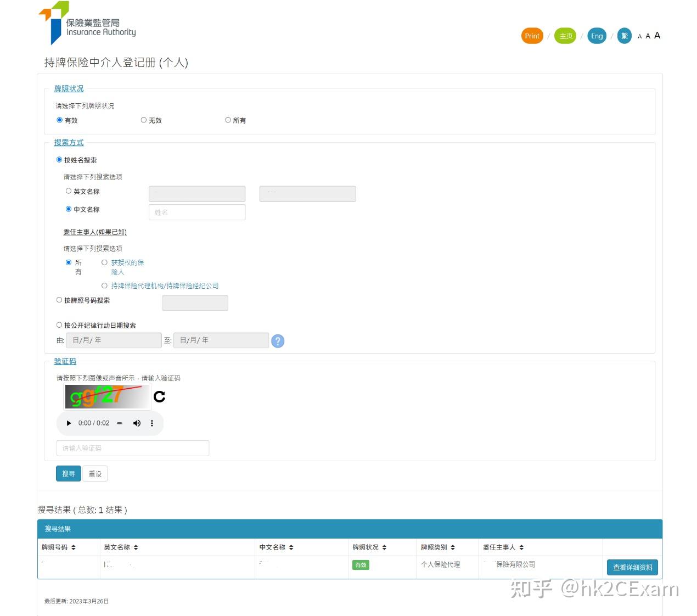Click the second English name input field
697x616 pixels.
(307, 194)
